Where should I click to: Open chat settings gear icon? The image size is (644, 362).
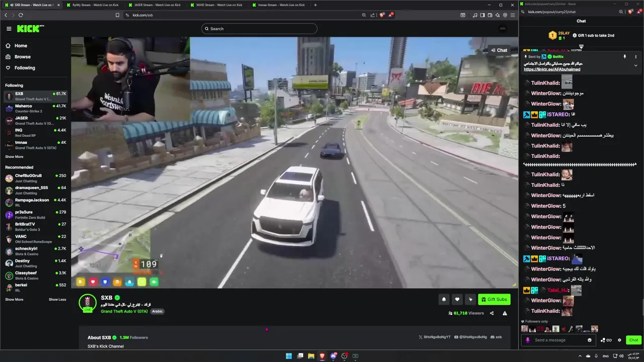coord(619,340)
